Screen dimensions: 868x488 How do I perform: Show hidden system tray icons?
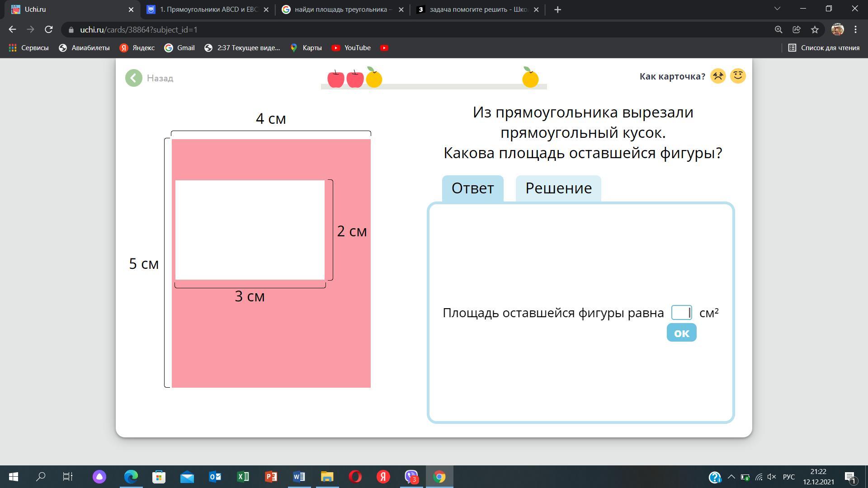click(731, 477)
